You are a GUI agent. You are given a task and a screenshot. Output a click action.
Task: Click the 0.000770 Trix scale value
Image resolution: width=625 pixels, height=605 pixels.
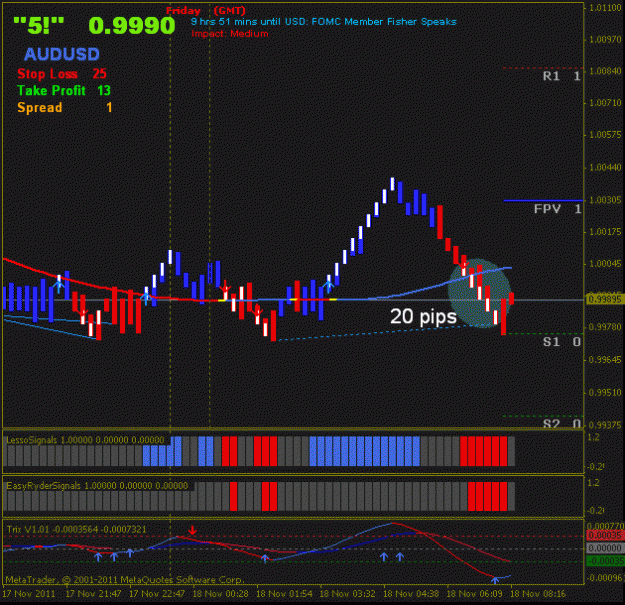(x=605, y=526)
